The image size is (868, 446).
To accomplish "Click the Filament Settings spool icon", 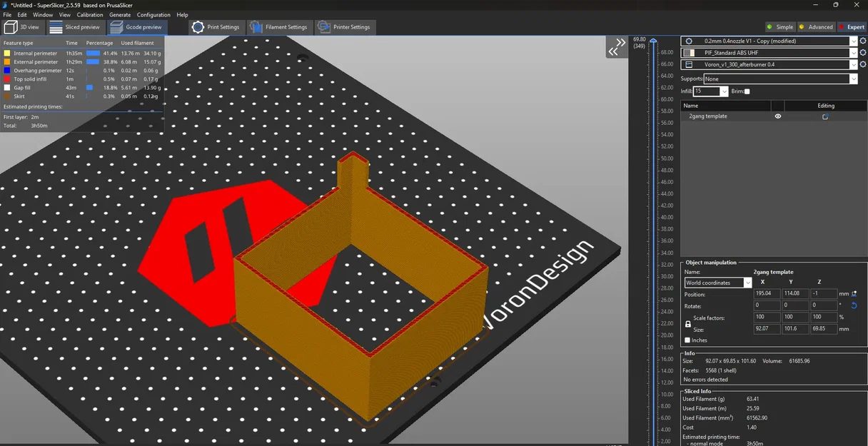I will click(256, 27).
